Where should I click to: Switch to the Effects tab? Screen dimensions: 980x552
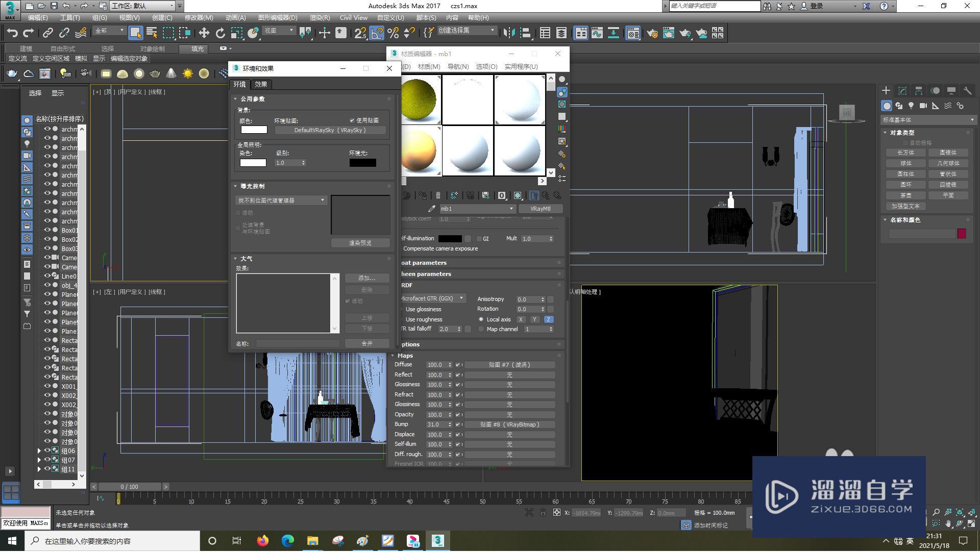pyautogui.click(x=261, y=85)
